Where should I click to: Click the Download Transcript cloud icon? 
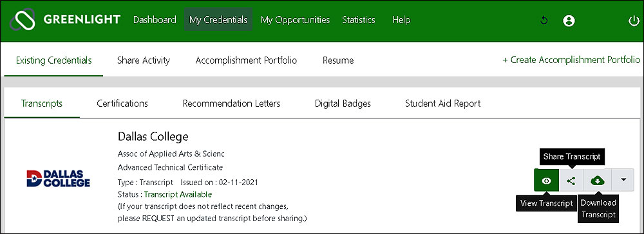point(598,180)
